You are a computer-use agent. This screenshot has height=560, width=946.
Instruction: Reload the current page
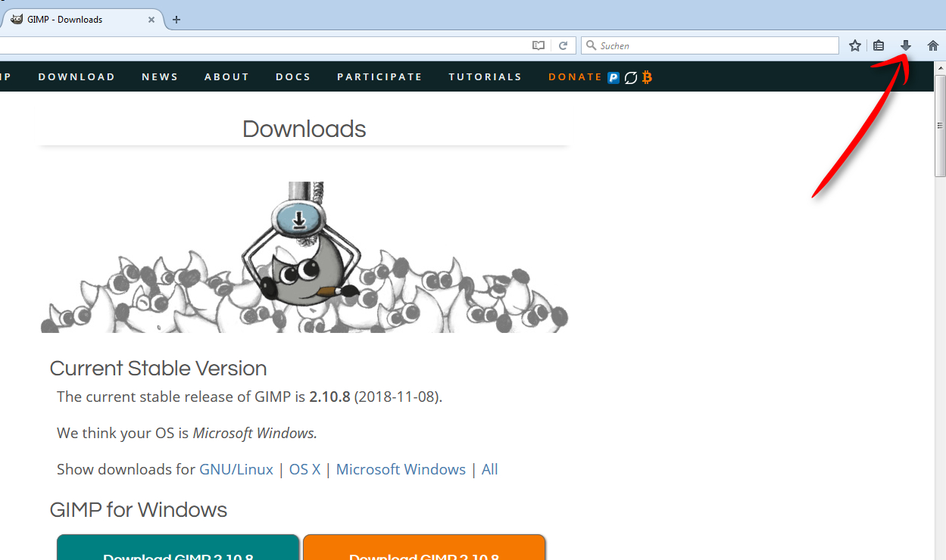coord(564,45)
